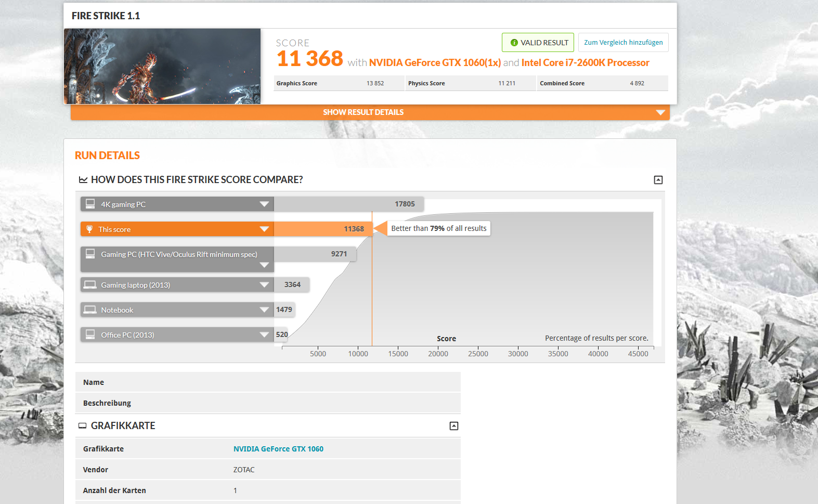The height and width of the screenshot is (504, 818).
Task: Expand the Office PC (2013) dropdown
Action: pos(264,335)
